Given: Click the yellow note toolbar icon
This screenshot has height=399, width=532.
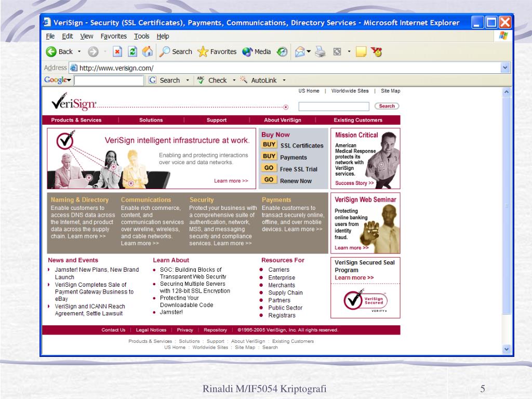Looking at the screenshot, I should [x=361, y=51].
